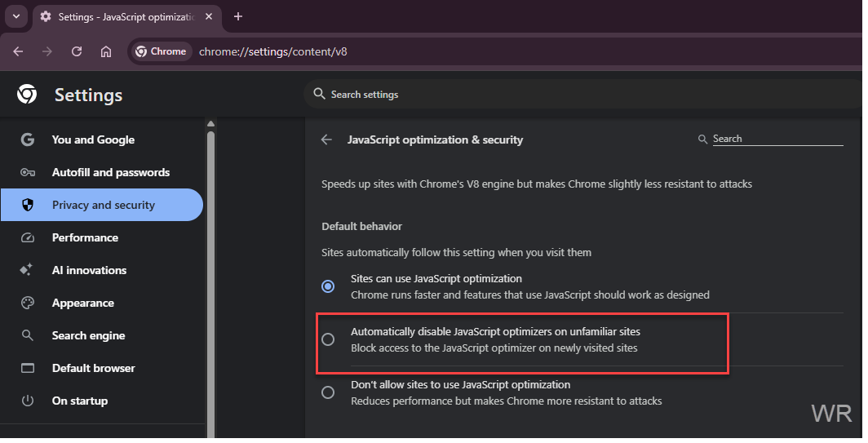The height and width of the screenshot is (443, 868).
Task: Open the tab search dropdown arrow
Action: coord(15,16)
